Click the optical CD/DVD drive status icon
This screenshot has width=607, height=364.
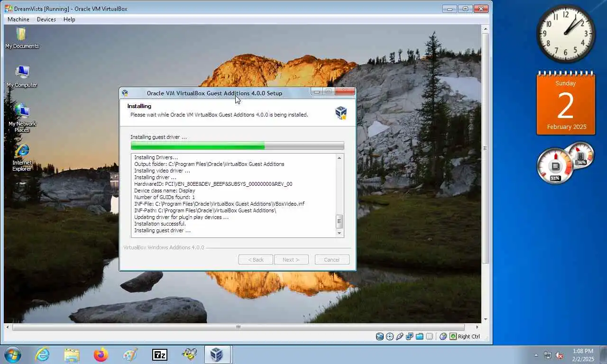pyautogui.click(x=390, y=337)
